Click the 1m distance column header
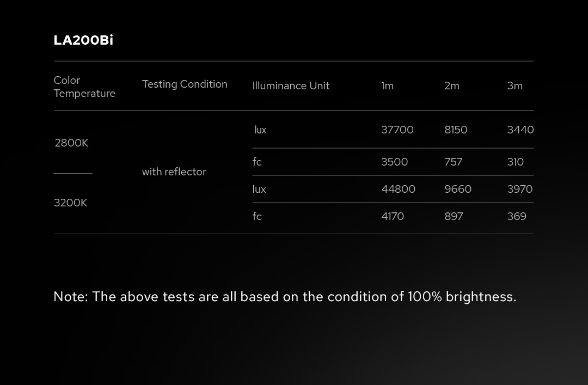Viewport: 588px width, 385px height. 387,85
